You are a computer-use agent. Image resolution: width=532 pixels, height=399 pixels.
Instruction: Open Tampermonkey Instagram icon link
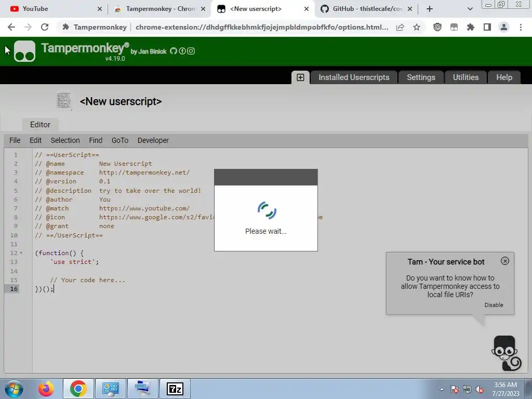[x=191, y=51]
